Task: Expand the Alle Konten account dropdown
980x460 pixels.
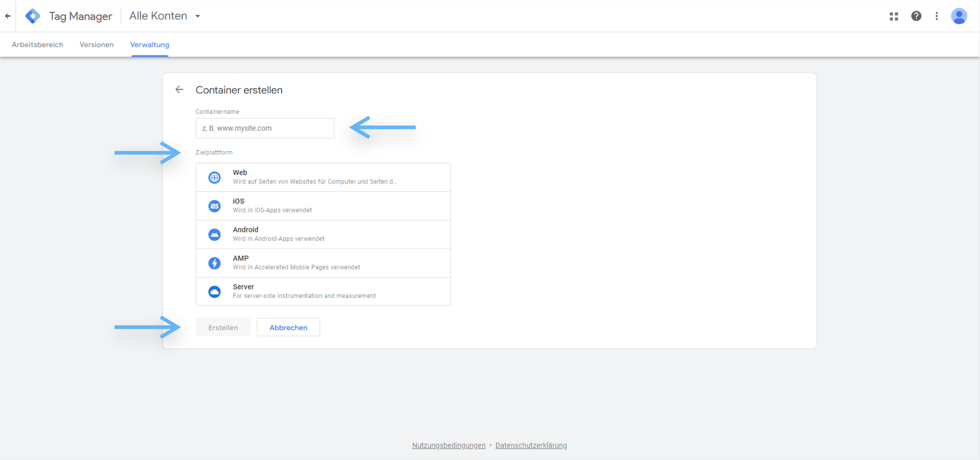Action: point(165,16)
